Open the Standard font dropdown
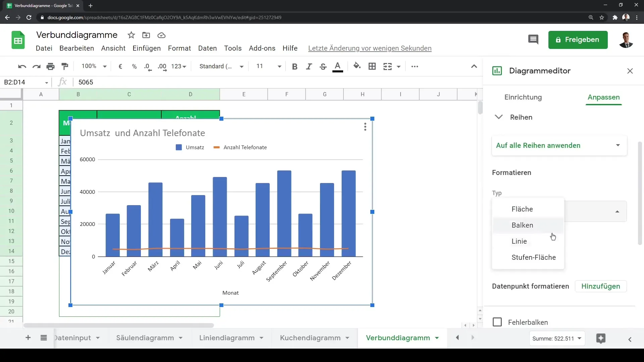 pyautogui.click(x=221, y=66)
